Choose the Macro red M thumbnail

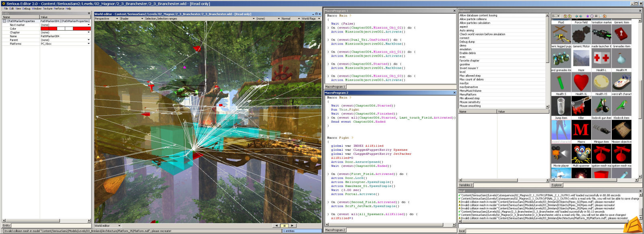click(x=581, y=130)
